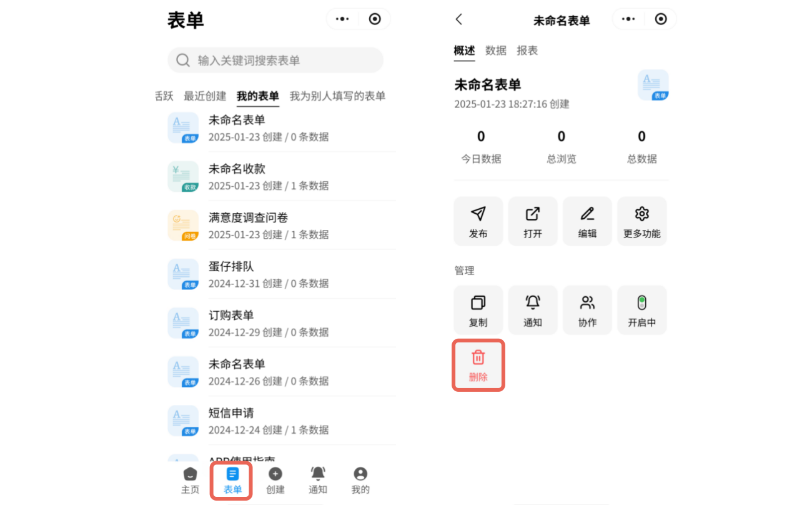
Task: Go to 我的 profile tab
Action: pos(360,480)
